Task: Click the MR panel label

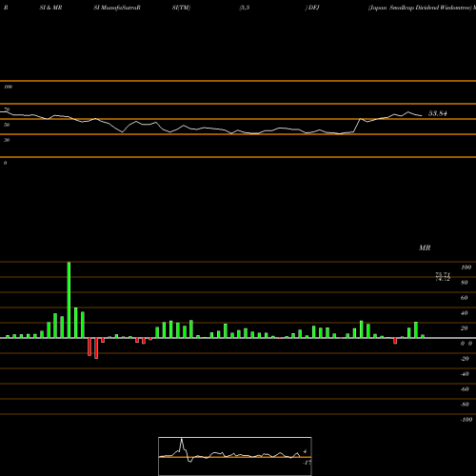Action: (x=425, y=248)
